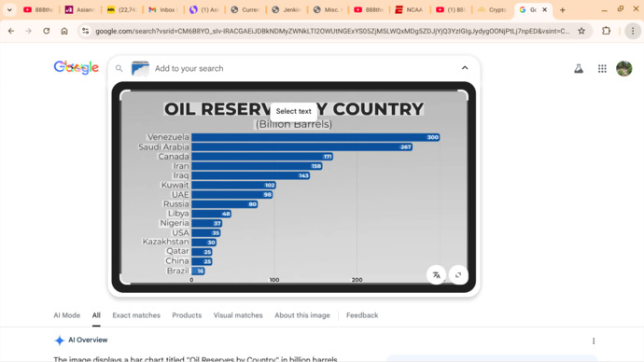Open the Products tab
The width and height of the screenshot is (644, 362).
pyautogui.click(x=187, y=315)
